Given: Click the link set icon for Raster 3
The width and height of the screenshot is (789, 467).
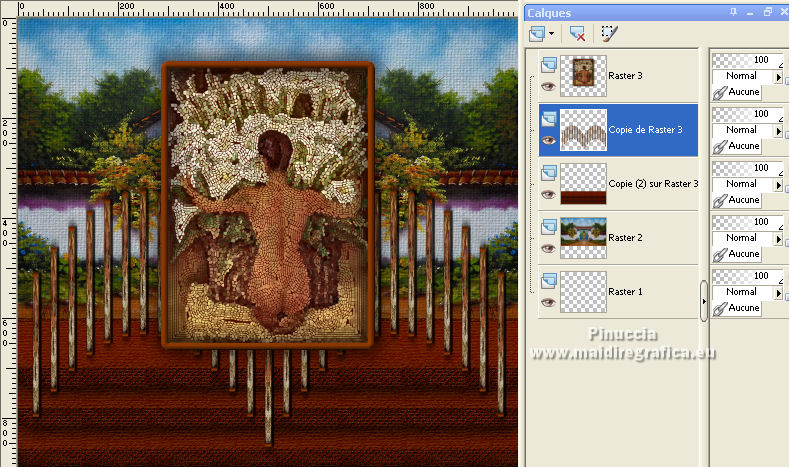Looking at the screenshot, I should (x=720, y=93).
